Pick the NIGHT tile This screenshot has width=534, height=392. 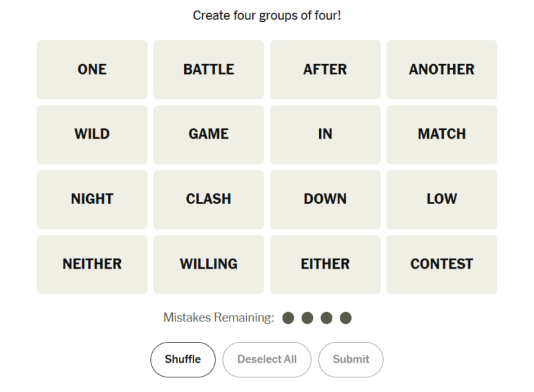point(92,199)
